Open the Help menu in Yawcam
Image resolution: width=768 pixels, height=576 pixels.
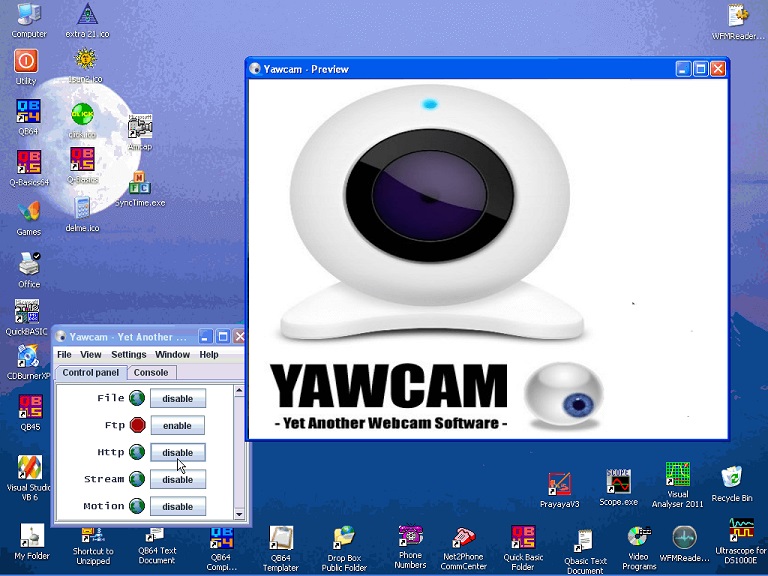[x=209, y=354]
